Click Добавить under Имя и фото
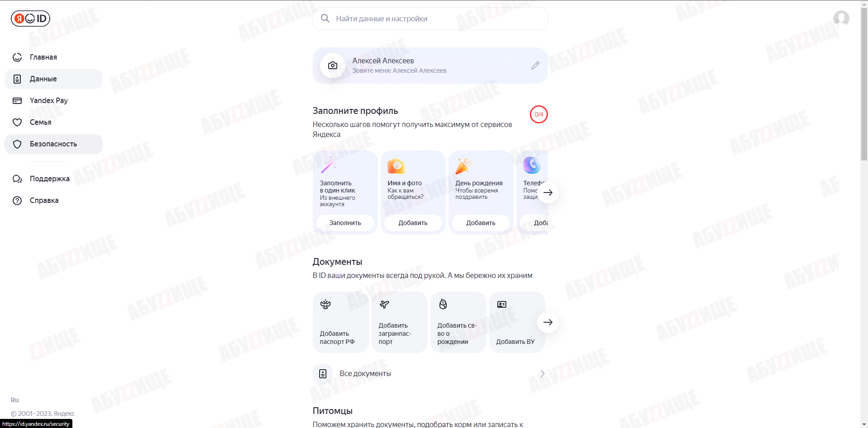The width and height of the screenshot is (868, 428). [x=413, y=223]
